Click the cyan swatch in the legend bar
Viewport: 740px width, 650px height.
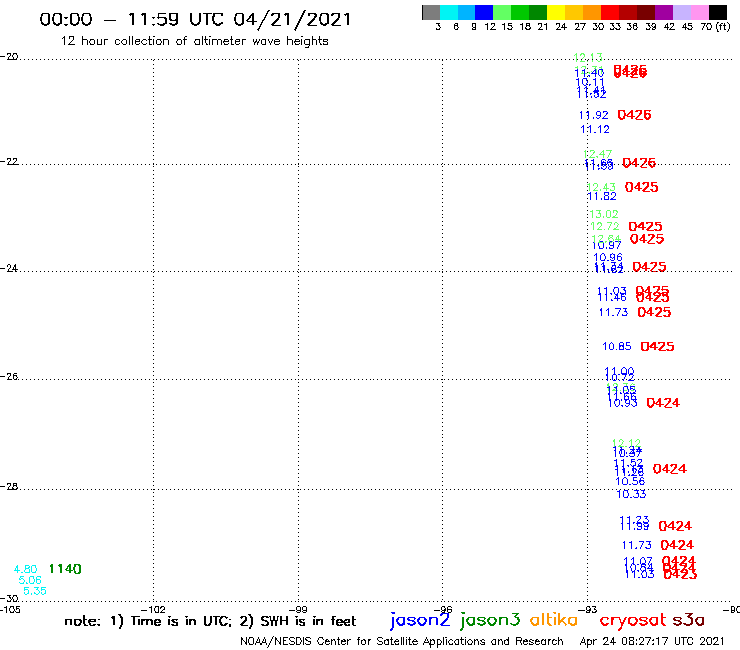point(449,12)
